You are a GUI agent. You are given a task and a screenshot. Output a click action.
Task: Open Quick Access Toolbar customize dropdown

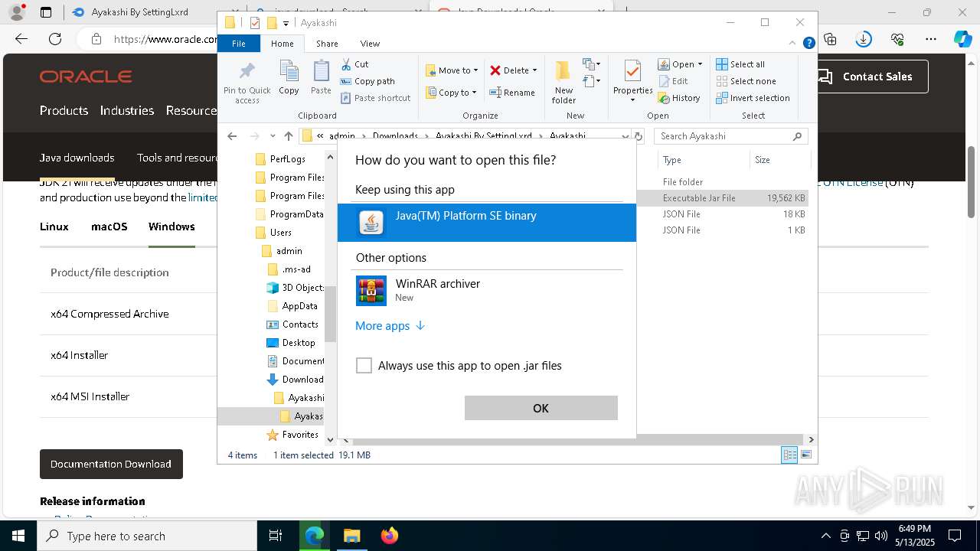click(286, 23)
